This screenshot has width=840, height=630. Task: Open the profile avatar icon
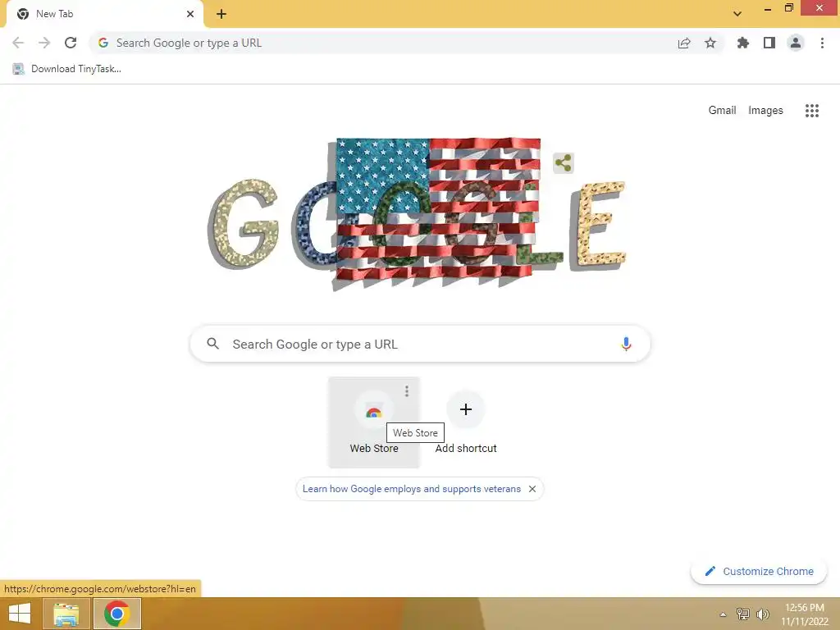click(796, 43)
